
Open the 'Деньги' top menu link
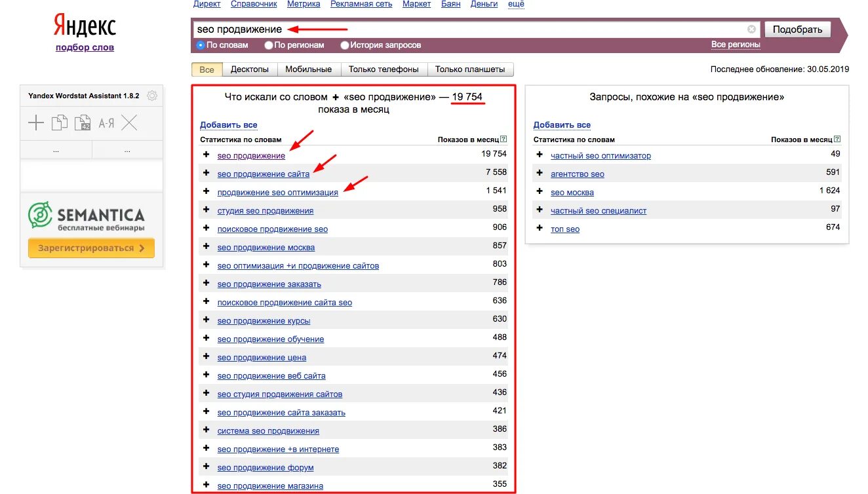pyautogui.click(x=484, y=4)
